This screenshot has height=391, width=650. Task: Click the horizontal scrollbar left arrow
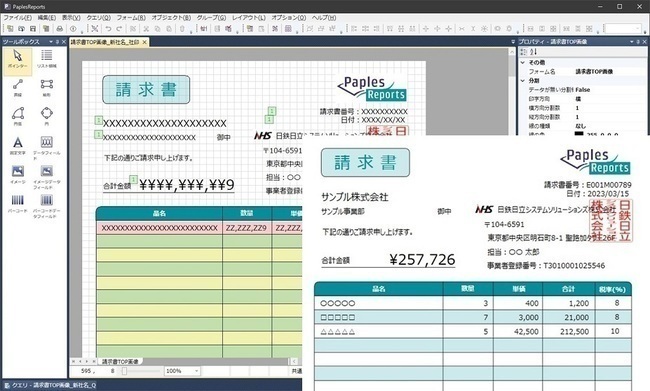(293, 362)
